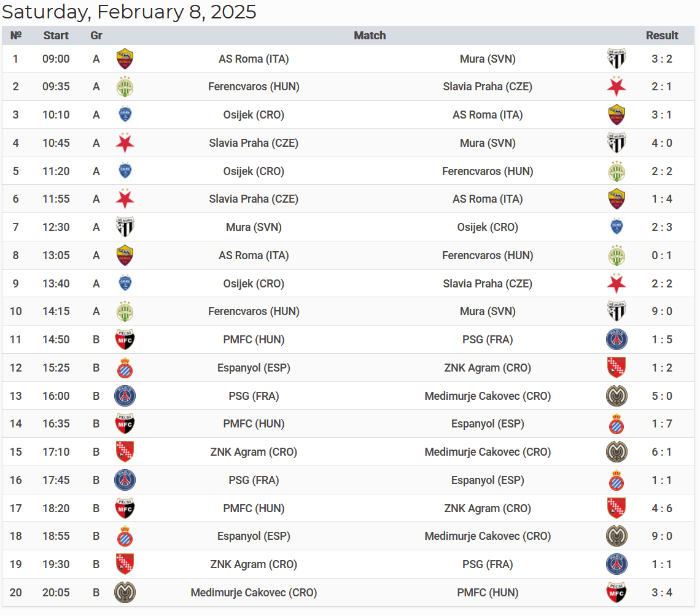The height and width of the screenshot is (616, 700).
Task: Open ZNK Agram link in match 19
Action: (254, 564)
